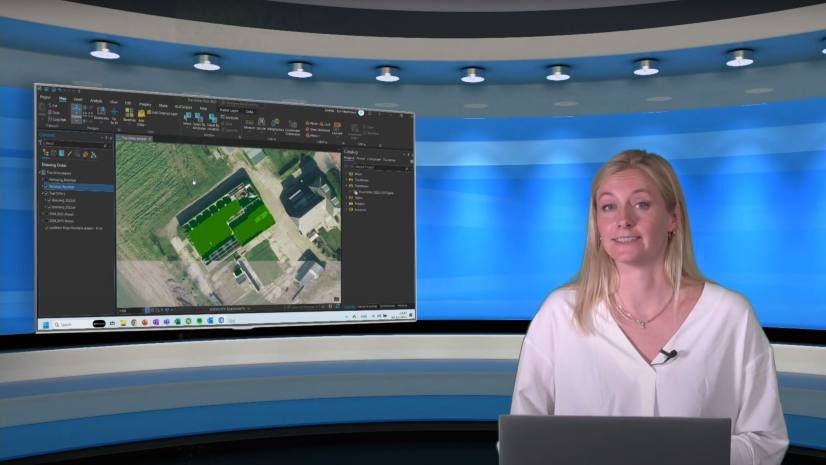Image resolution: width=826 pixels, height=465 pixels.
Task: Toggle the True Ortho's group layer checkbox
Action: [44, 194]
